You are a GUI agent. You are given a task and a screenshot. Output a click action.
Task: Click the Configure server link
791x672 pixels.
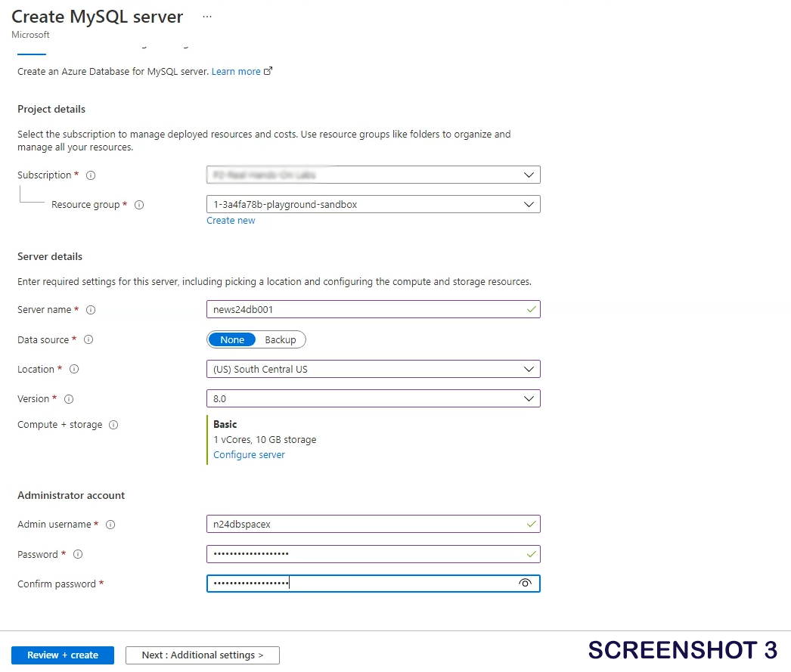pyautogui.click(x=249, y=455)
